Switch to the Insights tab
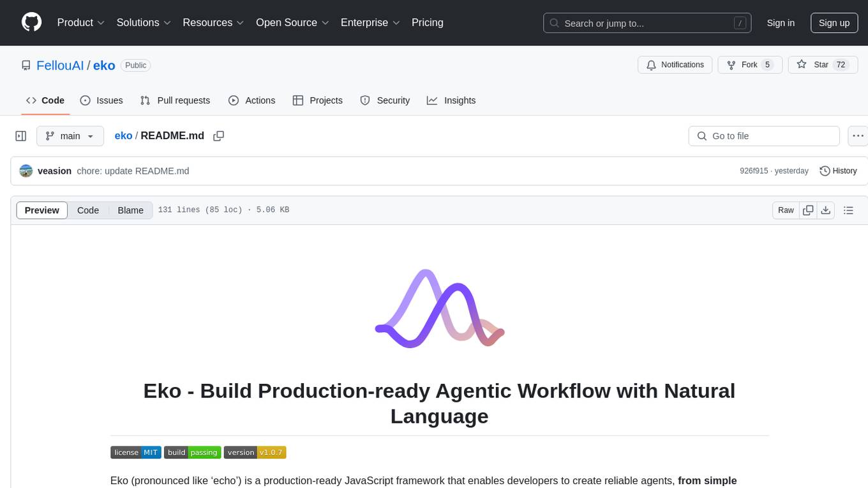The height and width of the screenshot is (488, 868). [451, 100]
